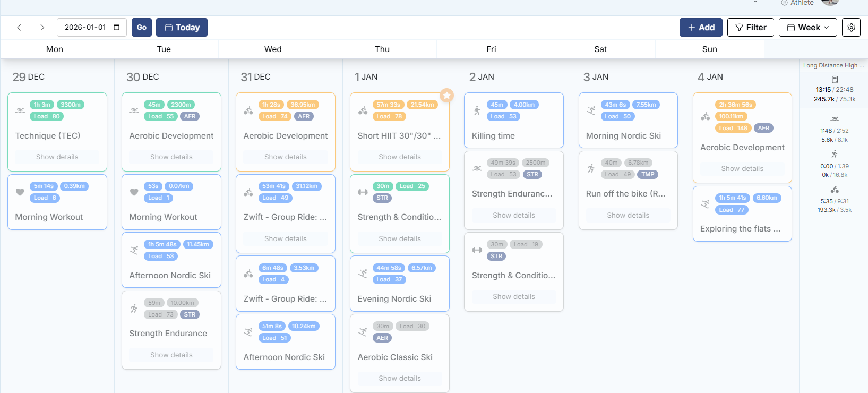The height and width of the screenshot is (393, 868).
Task: Click star badge on Short HIIT card
Action: tap(447, 96)
